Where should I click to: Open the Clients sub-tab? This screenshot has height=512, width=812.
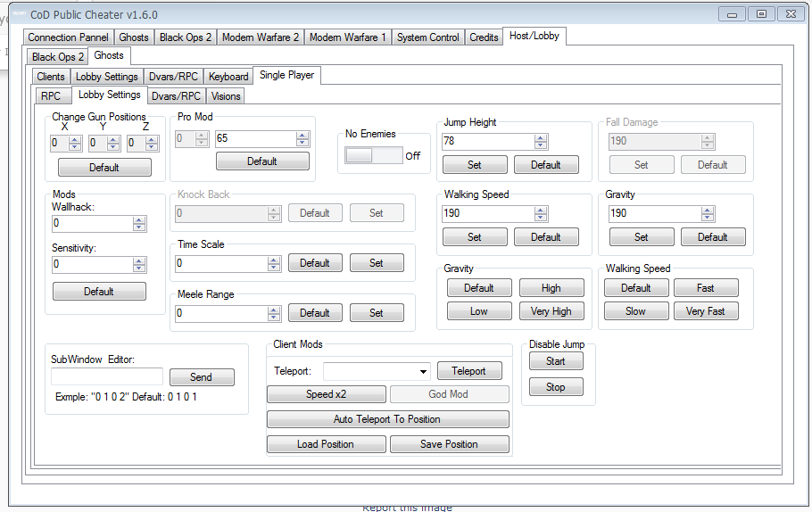pyautogui.click(x=51, y=77)
